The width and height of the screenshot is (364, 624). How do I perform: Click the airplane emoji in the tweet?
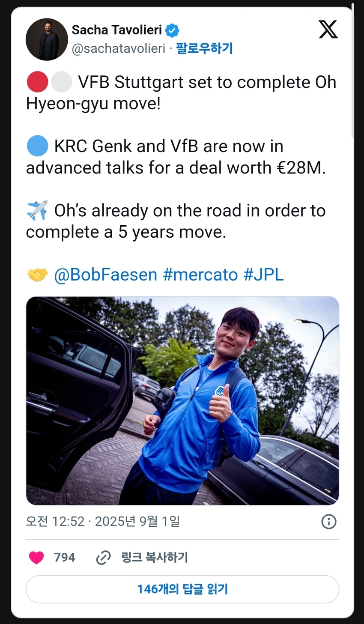click(37, 210)
